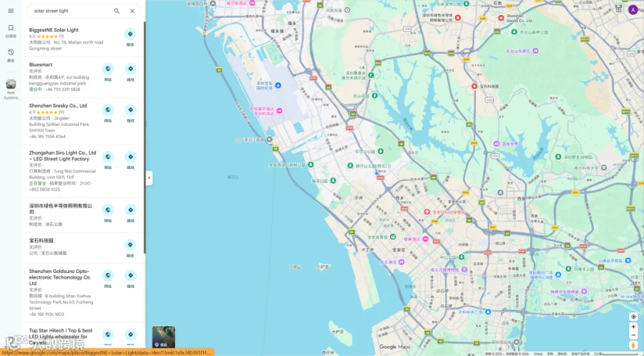Viewport: 644px width, 356px height.
Task: Click the green 铁仔山公园 park marker
Action: click(350, 165)
